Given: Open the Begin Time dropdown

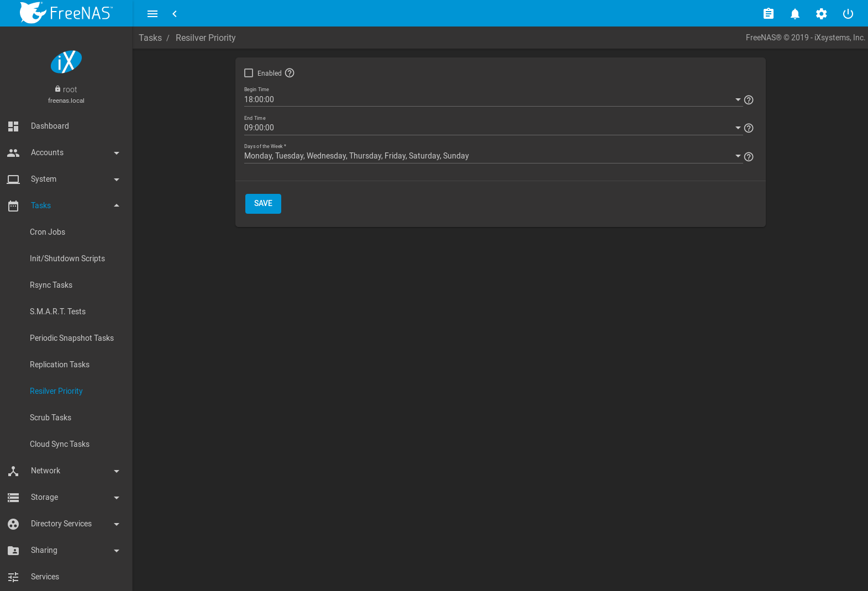Looking at the screenshot, I should [x=493, y=100].
